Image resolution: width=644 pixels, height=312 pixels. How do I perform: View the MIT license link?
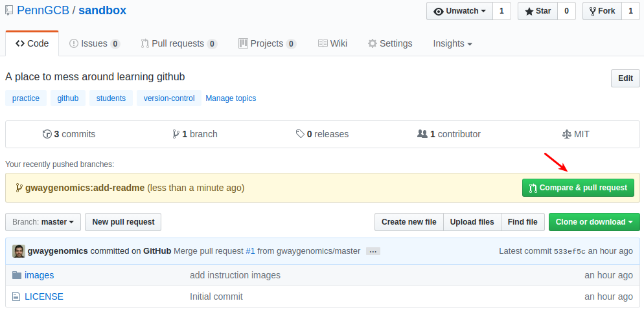pos(576,134)
